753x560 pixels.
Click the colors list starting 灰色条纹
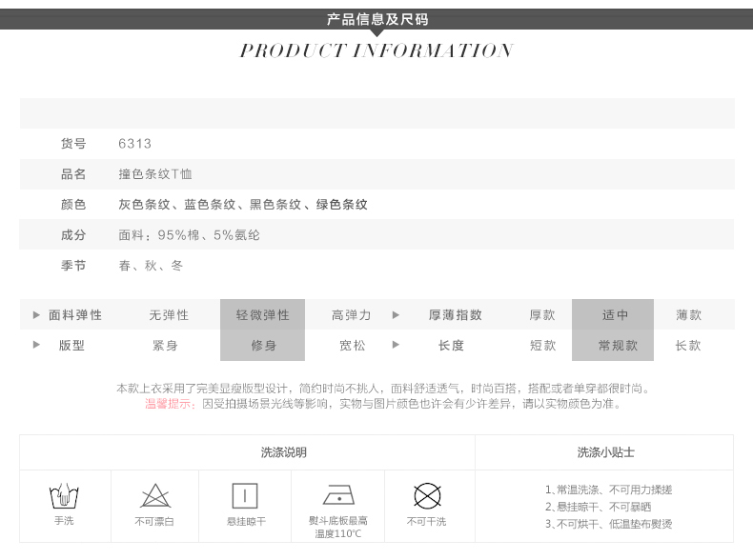click(x=243, y=205)
